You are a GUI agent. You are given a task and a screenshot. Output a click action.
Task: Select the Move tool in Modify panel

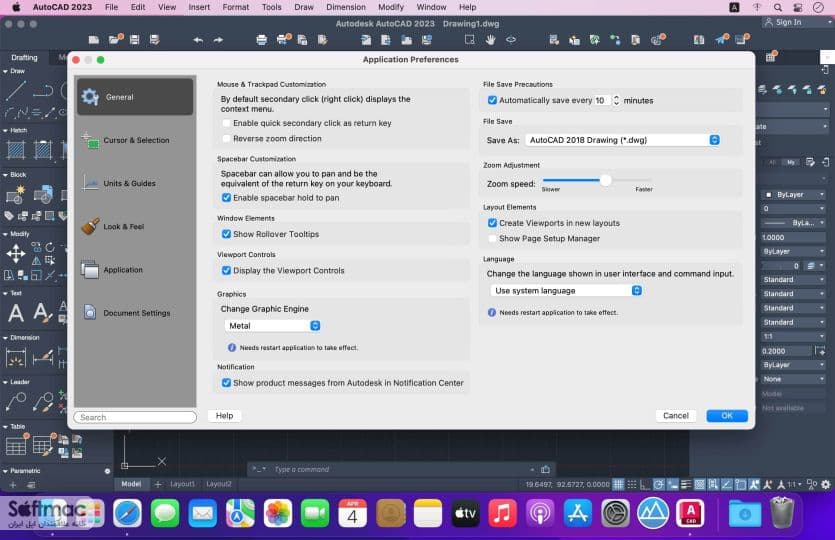pos(16,253)
